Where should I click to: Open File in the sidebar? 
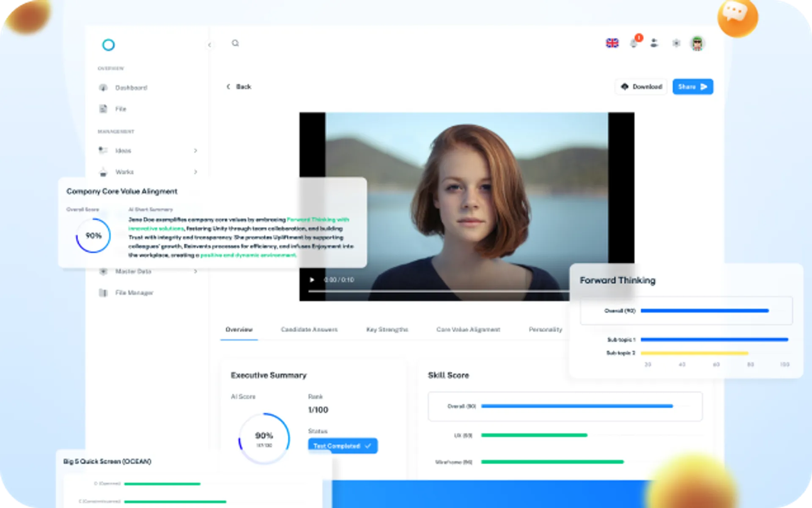[121, 109]
